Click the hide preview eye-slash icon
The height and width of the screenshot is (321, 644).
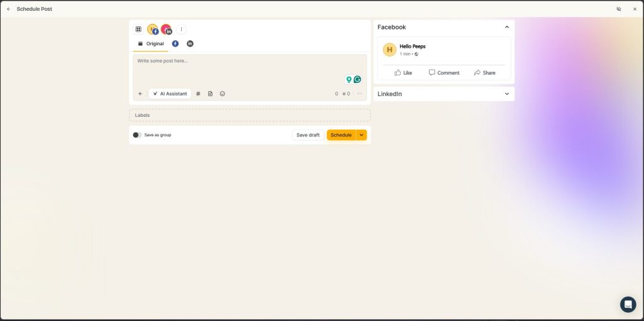(x=619, y=9)
